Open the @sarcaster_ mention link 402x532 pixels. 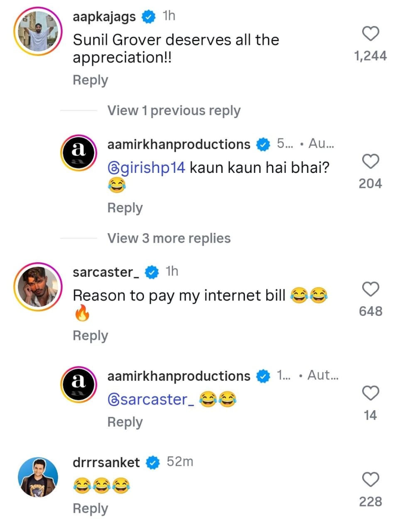[150, 399]
